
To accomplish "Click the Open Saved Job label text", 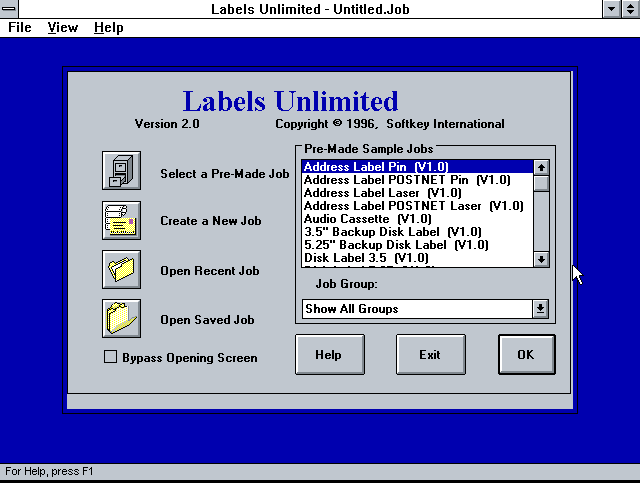I will (x=207, y=320).
